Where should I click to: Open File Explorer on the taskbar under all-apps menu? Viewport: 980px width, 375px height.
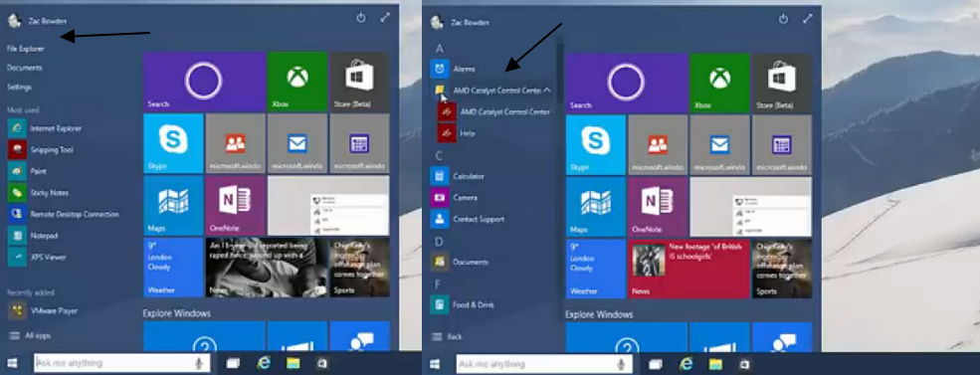(715, 364)
